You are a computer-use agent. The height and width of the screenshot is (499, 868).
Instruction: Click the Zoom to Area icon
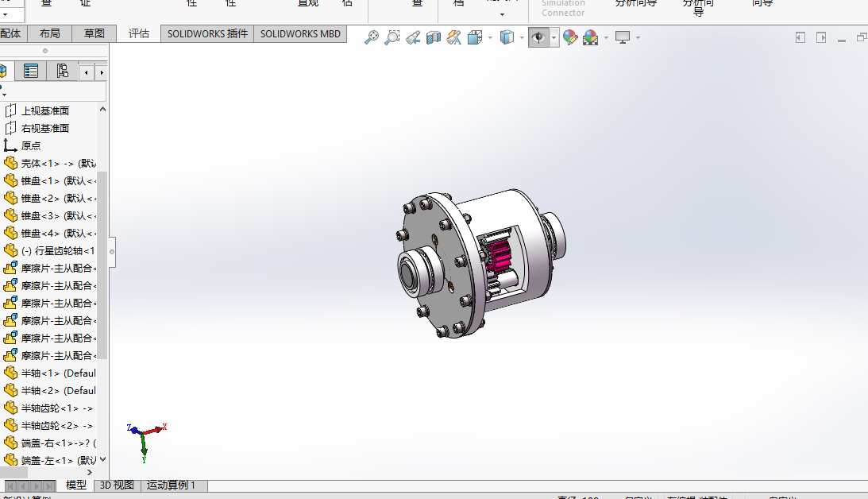tap(392, 37)
